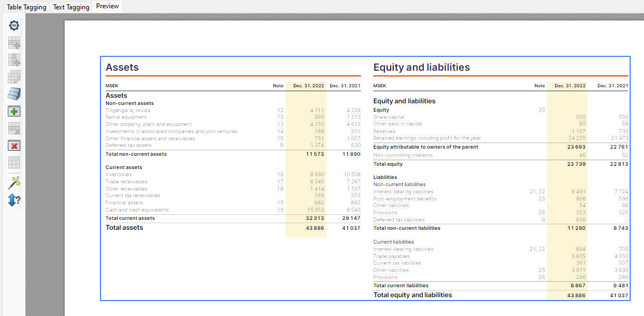
Task: Click the greyed table with grey X icon
Action: pyautogui.click(x=14, y=129)
